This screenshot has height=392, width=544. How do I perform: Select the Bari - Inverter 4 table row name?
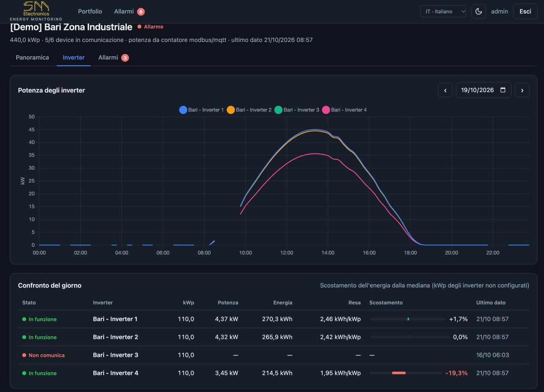[x=116, y=373]
